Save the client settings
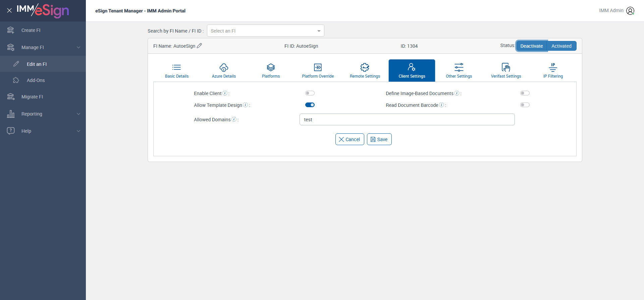 (379, 139)
